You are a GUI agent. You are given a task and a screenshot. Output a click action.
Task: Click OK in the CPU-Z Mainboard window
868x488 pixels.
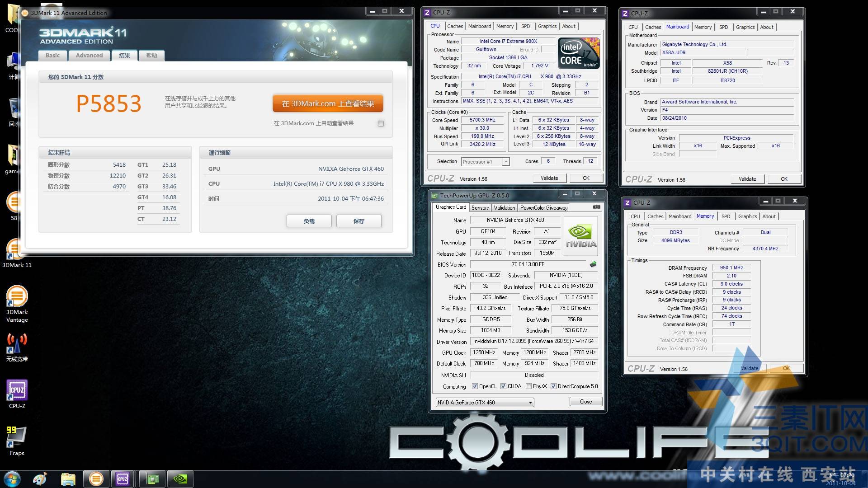(784, 179)
